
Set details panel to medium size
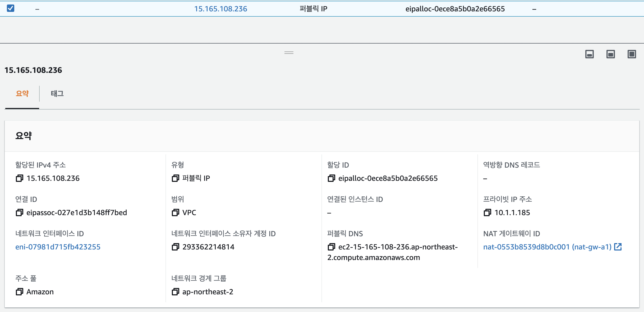tap(611, 54)
